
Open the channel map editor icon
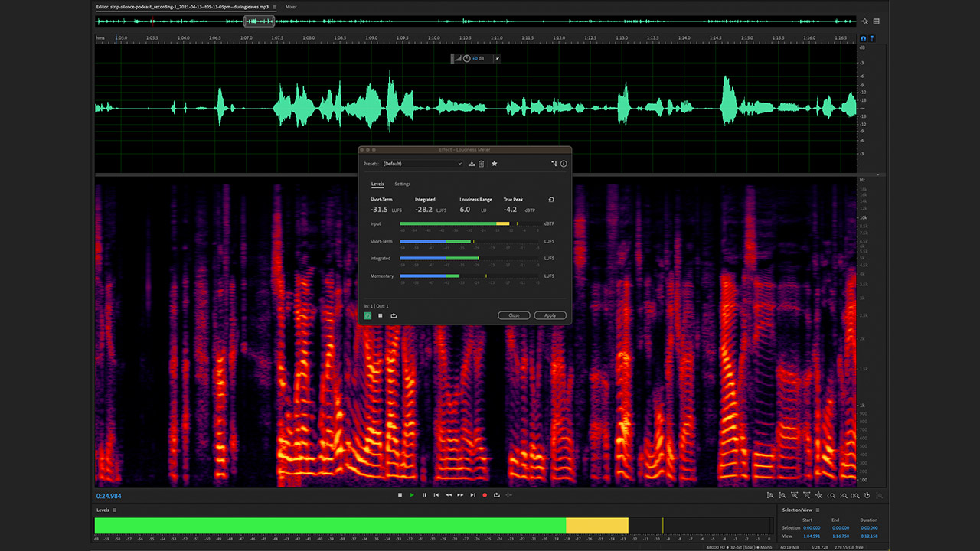pos(554,164)
